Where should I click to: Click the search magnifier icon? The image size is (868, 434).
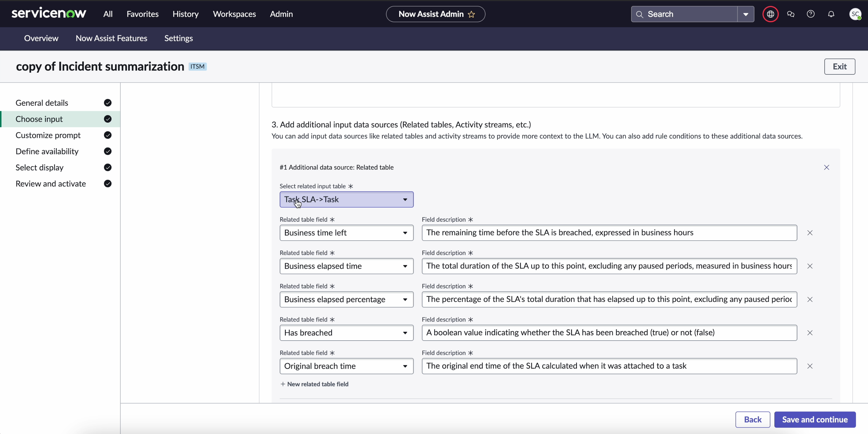click(x=639, y=14)
